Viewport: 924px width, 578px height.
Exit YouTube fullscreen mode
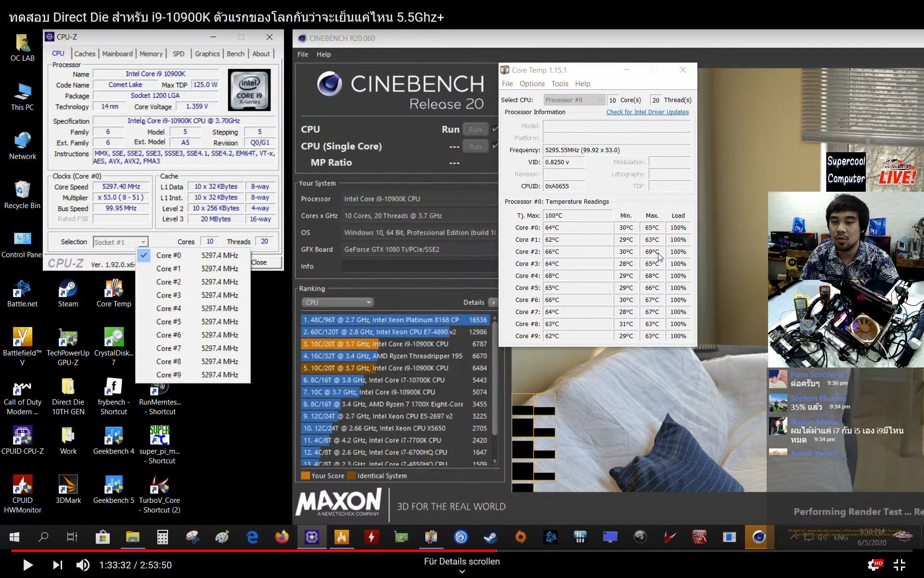pos(899,565)
